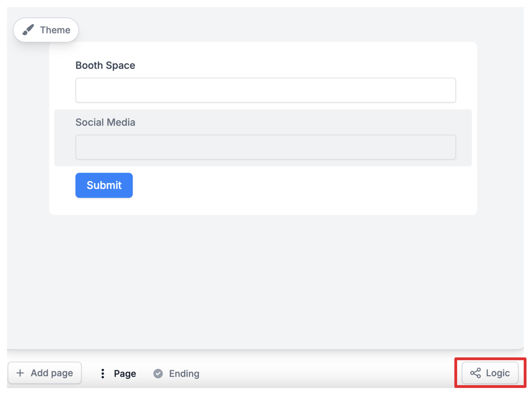Open the three-dot menu next to Page
This screenshot has height=395, width=532.
(103, 373)
